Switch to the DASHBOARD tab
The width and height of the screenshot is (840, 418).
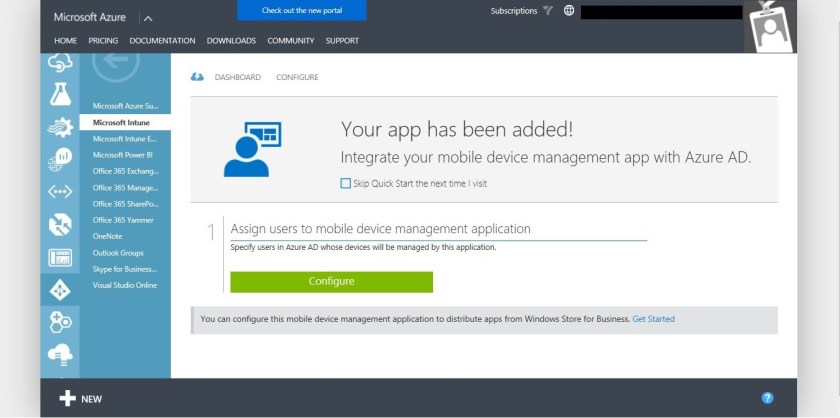(238, 77)
